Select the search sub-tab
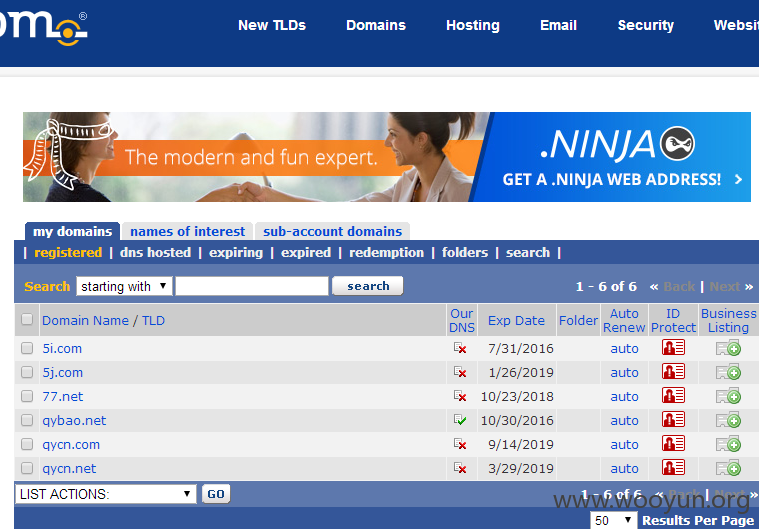This screenshot has height=529, width=759. (528, 253)
